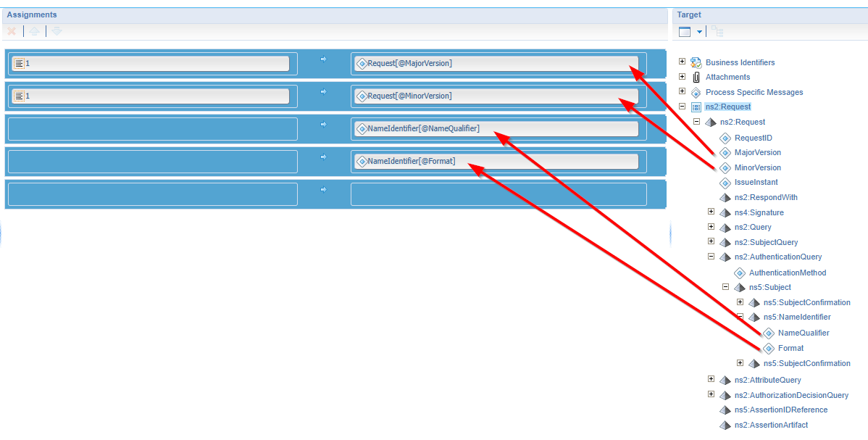Collapse the ns2:AuthenticationQuery node
The image size is (868, 440).
(x=711, y=256)
